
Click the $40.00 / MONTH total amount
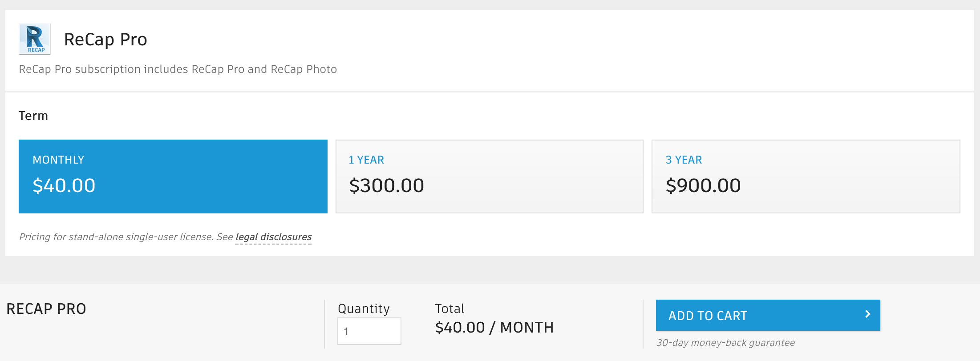(494, 328)
